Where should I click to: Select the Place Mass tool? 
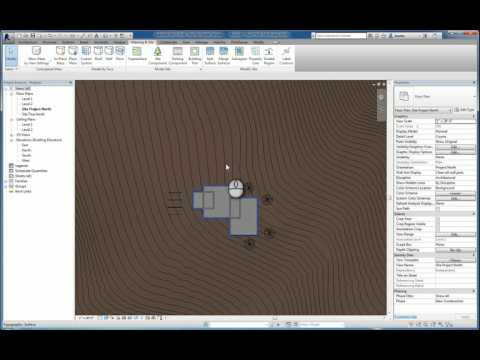click(73, 55)
